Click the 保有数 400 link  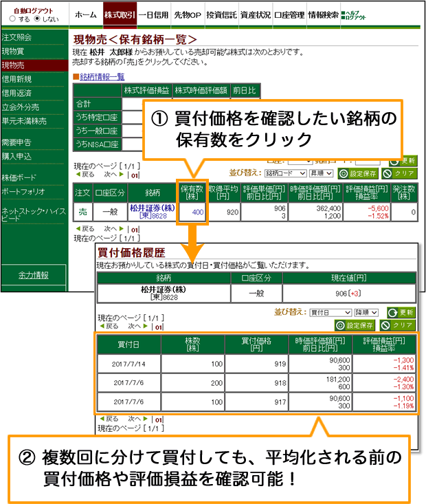[x=198, y=212]
